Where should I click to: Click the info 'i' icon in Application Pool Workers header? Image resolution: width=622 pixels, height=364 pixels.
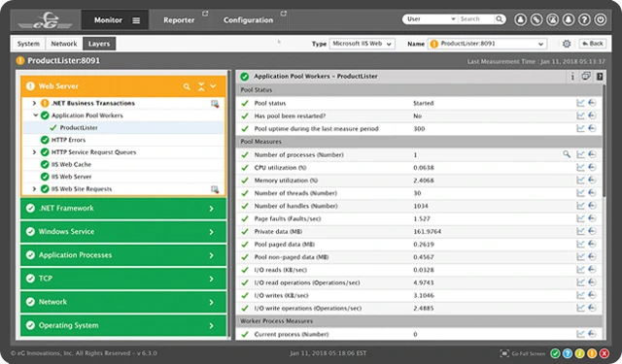click(x=572, y=77)
